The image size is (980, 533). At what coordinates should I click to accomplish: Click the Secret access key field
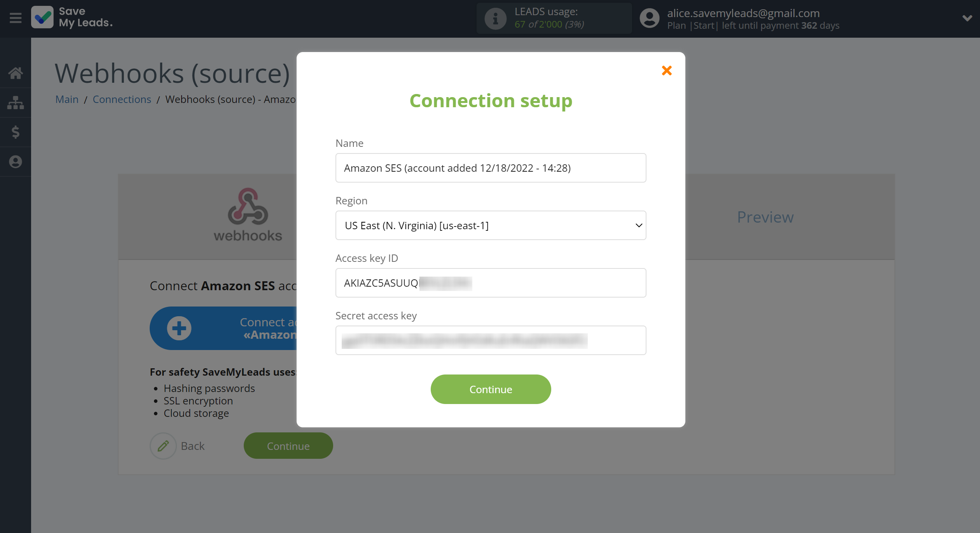pos(491,340)
